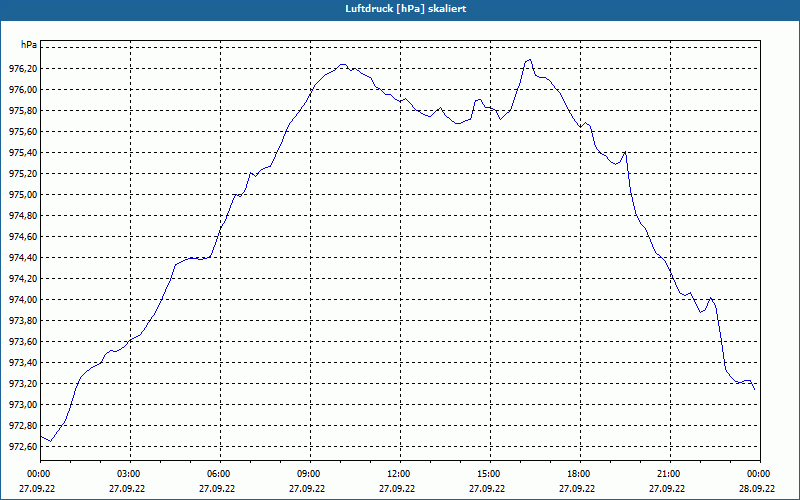
Task: Select the 976,20 y-axis value
Action: [23, 69]
